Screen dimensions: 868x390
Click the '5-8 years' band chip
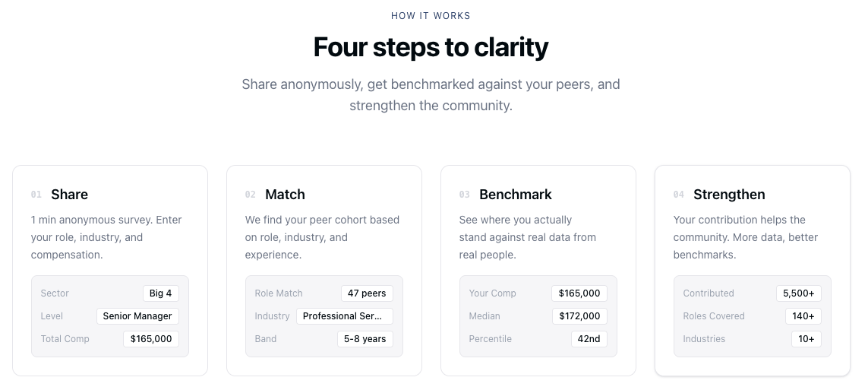tap(365, 339)
